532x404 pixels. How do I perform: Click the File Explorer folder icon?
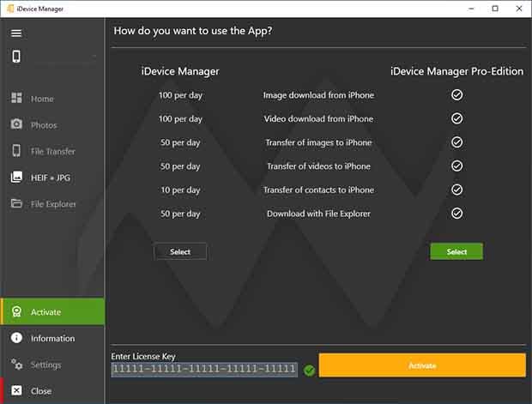(x=16, y=203)
